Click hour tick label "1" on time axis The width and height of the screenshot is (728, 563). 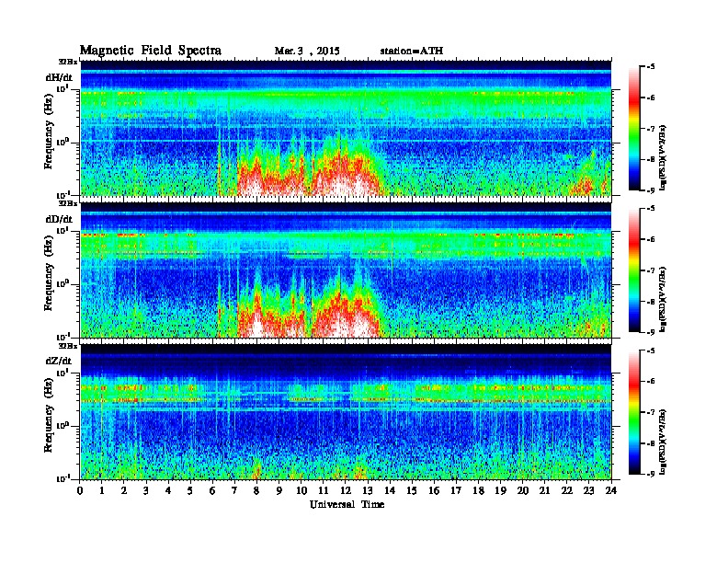click(x=102, y=491)
